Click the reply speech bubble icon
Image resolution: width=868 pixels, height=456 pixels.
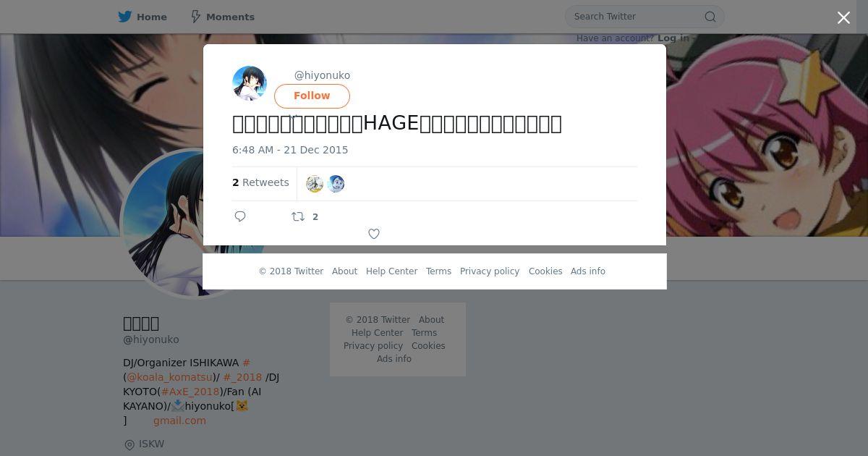click(240, 216)
